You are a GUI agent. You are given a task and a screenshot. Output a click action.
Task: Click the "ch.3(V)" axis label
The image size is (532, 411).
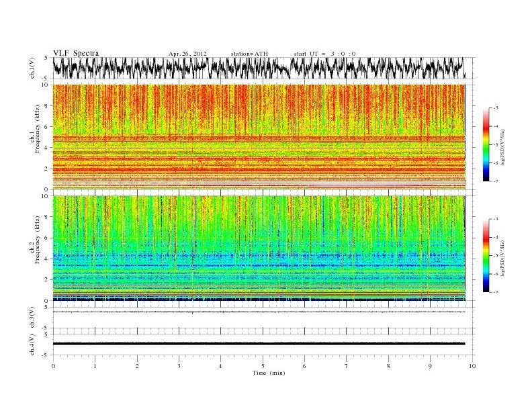click(x=32, y=318)
